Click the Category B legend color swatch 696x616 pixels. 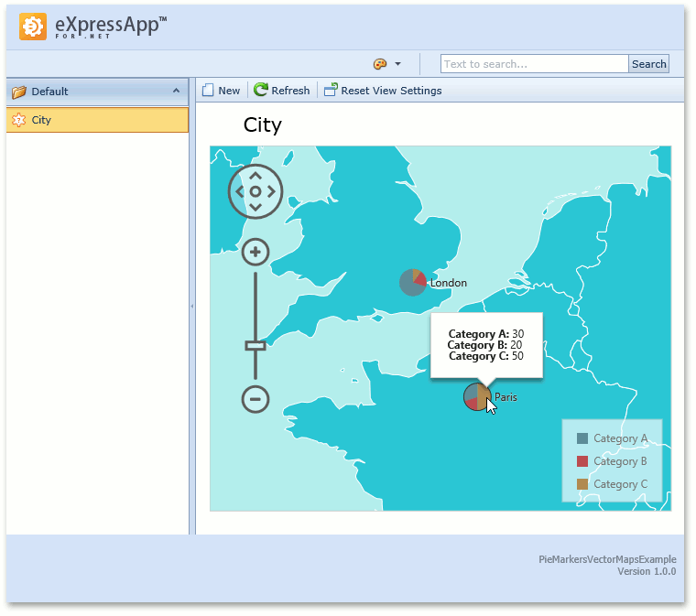coord(582,461)
